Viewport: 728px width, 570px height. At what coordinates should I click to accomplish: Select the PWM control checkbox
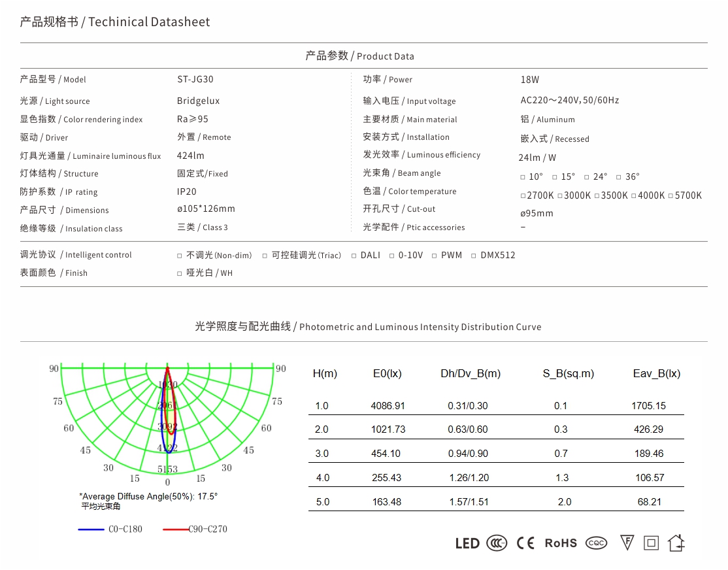tap(435, 256)
